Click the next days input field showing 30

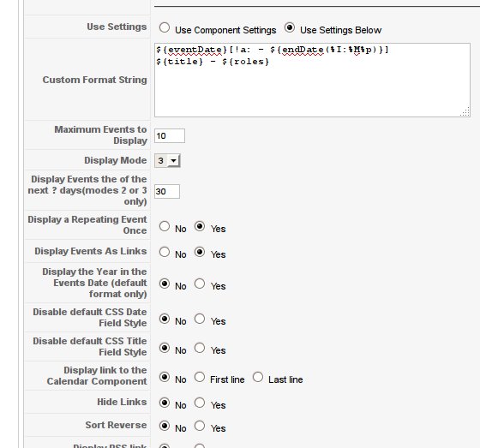(167, 191)
